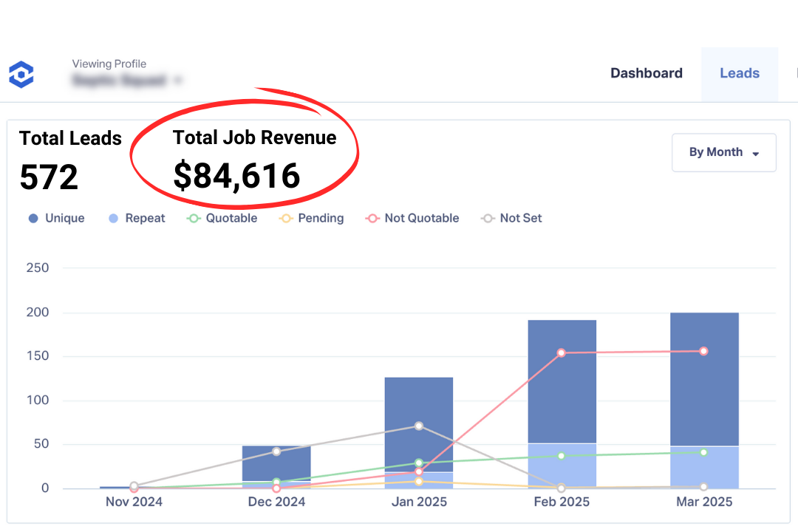
Task: Click the 250 y-axis label
Action: click(x=38, y=267)
